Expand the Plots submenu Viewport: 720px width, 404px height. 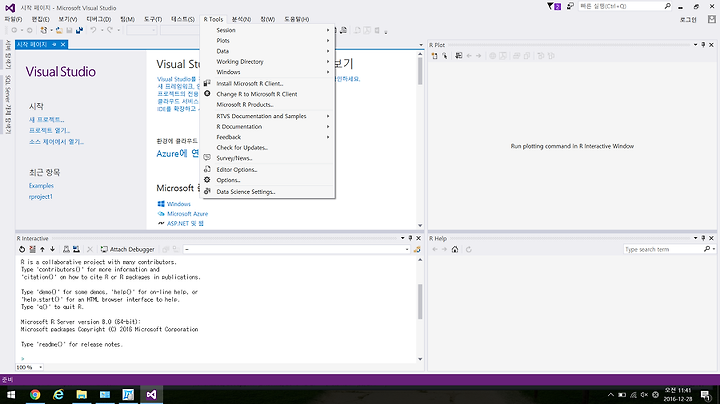tap(268, 40)
